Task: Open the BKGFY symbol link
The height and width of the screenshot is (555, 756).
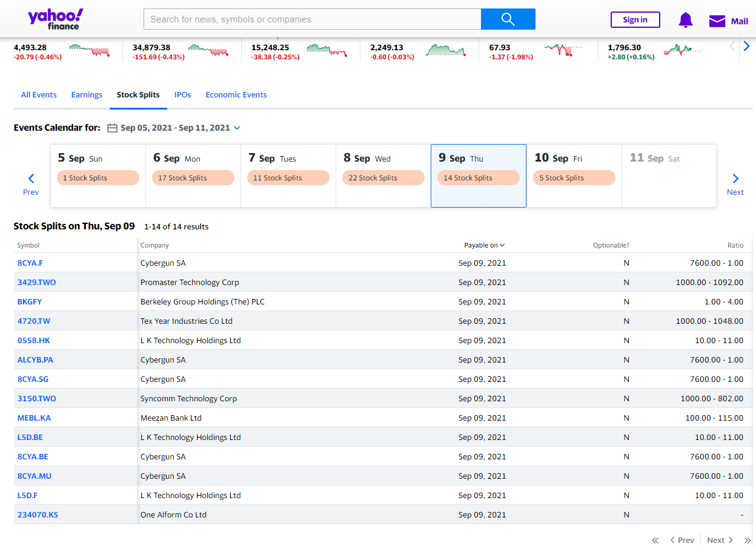Action: (30, 301)
